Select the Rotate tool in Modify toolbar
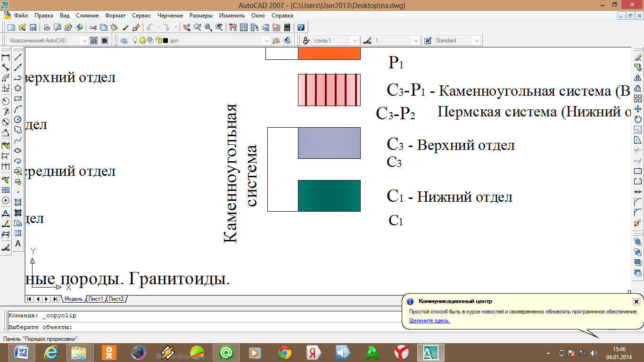644x362 pixels. (638, 119)
